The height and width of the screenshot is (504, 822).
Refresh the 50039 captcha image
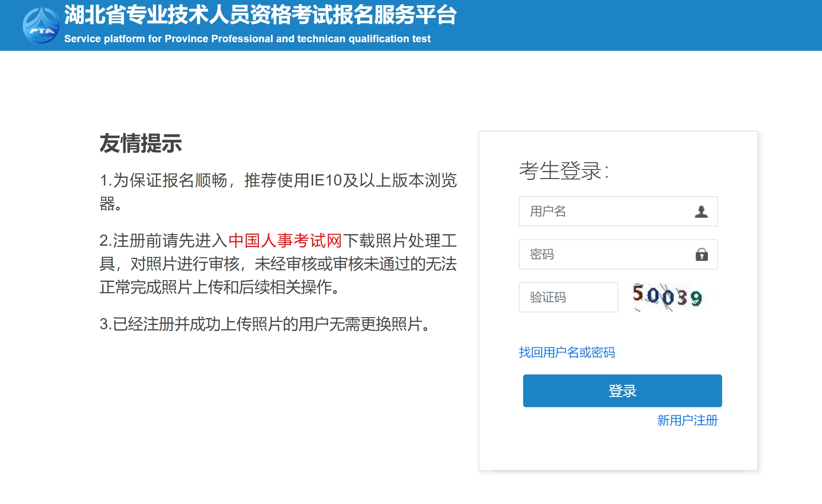pos(667,297)
